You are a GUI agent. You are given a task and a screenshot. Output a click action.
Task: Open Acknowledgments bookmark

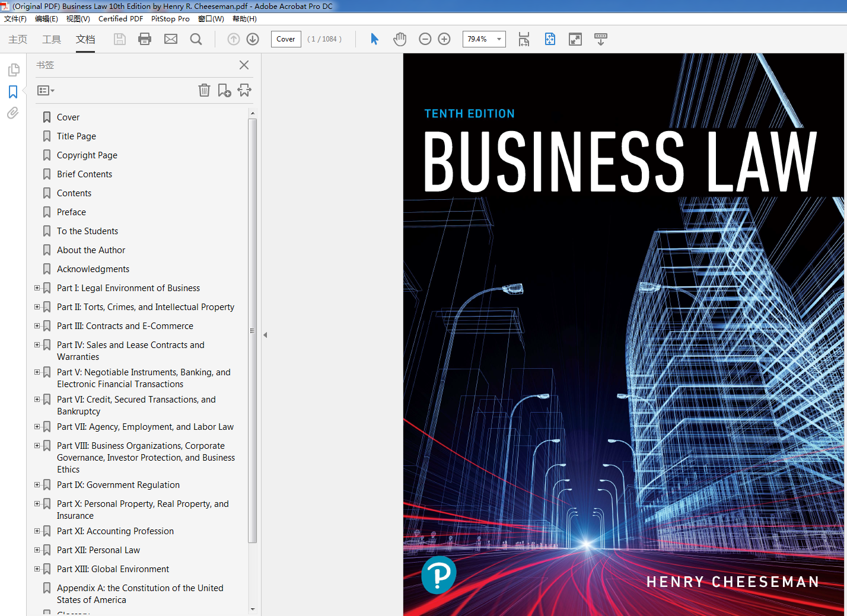[93, 269]
